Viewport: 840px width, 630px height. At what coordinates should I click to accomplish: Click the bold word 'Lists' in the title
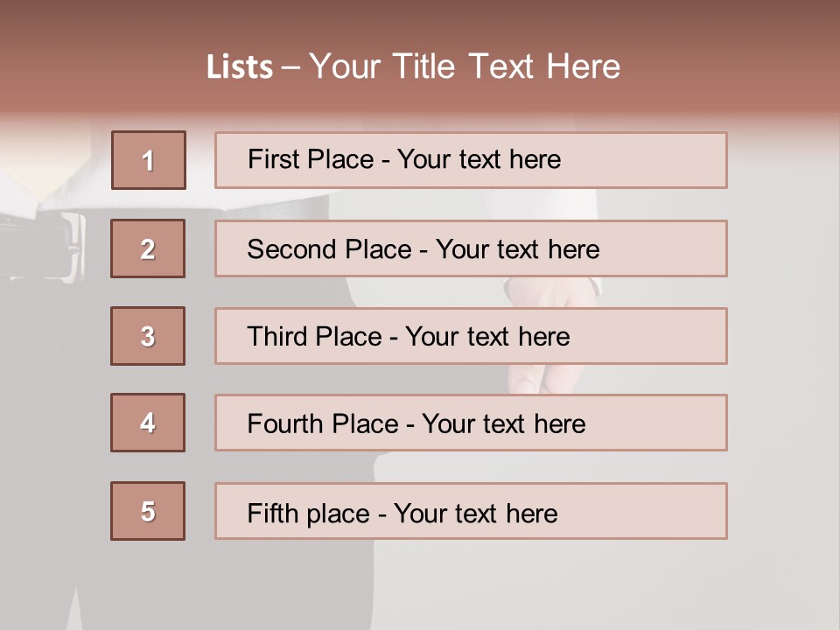pos(240,67)
